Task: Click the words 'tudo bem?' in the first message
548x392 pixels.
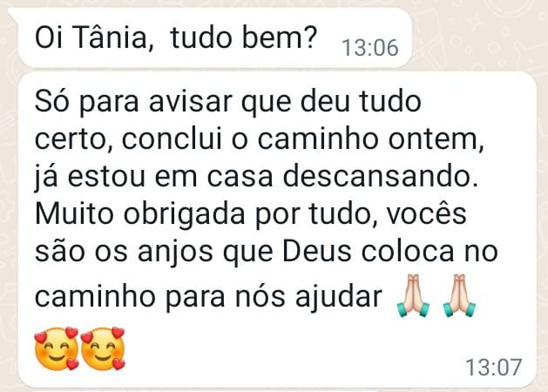Action: [x=244, y=37]
